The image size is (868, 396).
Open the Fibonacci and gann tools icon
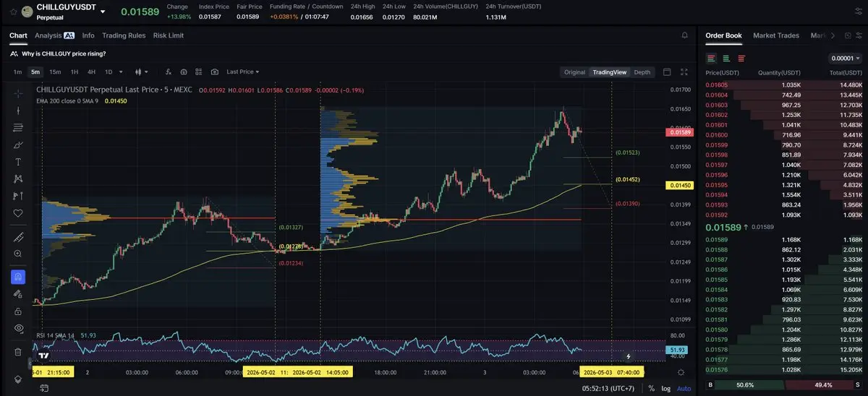coord(18,128)
